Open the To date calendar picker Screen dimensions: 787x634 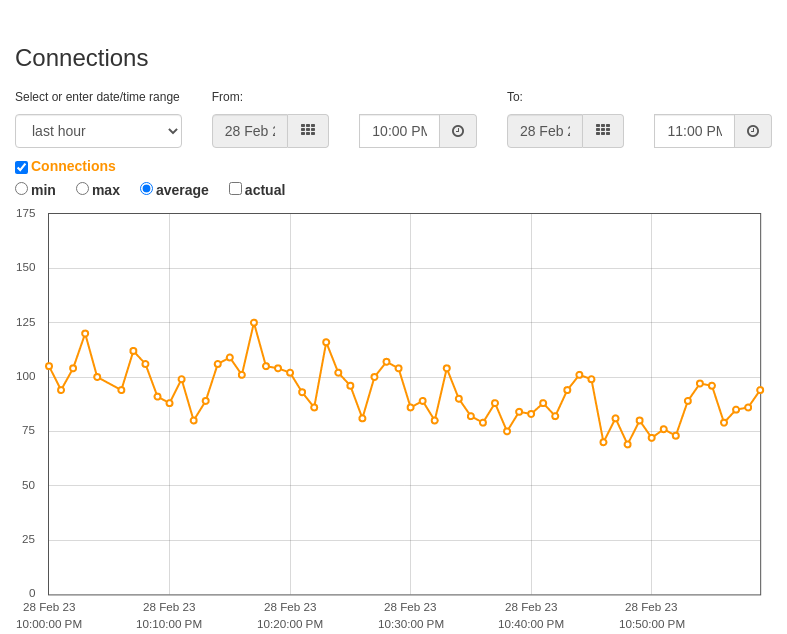pos(603,131)
